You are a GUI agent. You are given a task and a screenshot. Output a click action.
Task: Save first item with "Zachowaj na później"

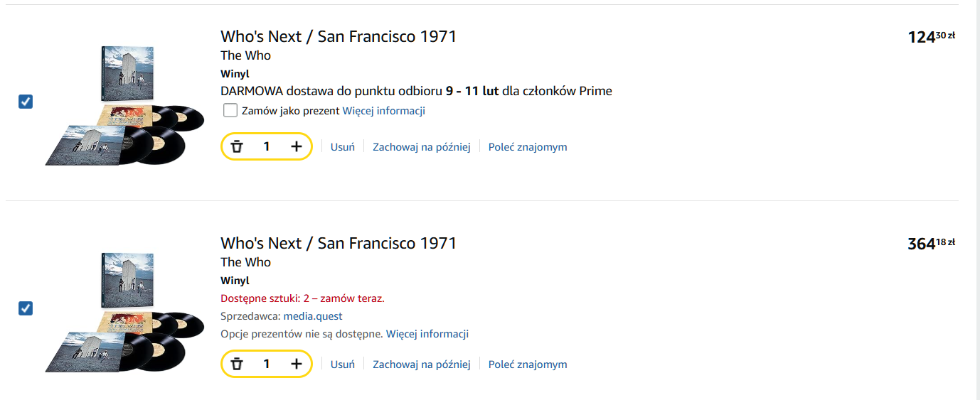[422, 147]
